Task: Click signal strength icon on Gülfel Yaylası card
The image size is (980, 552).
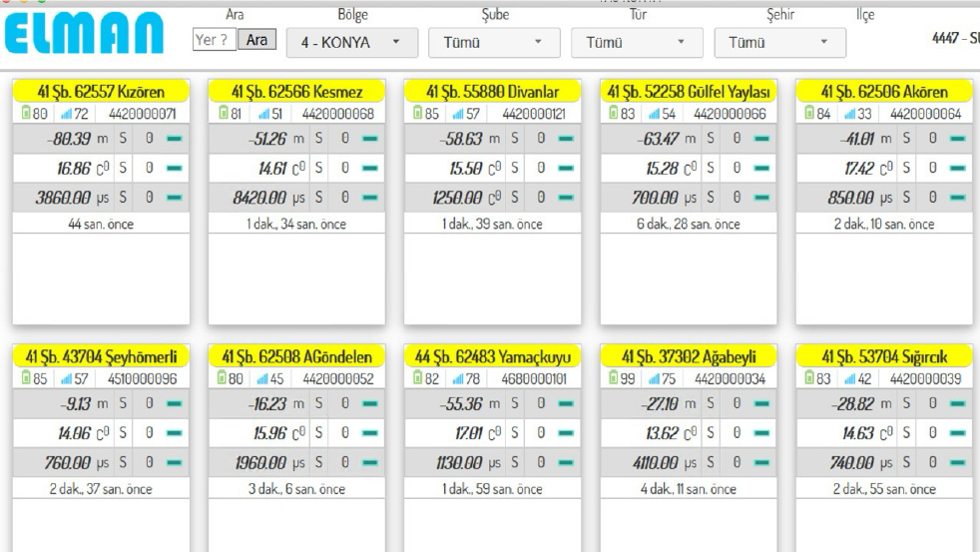Action: coord(654,114)
